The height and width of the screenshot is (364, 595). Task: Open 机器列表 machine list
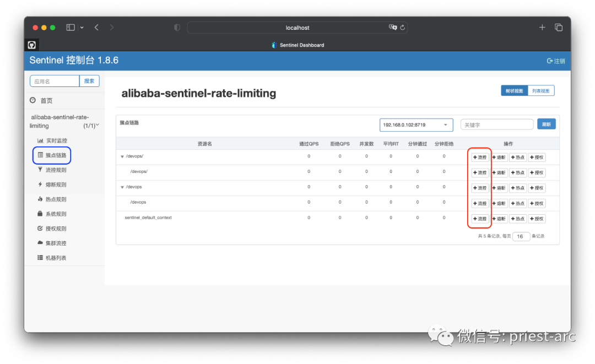[52, 258]
